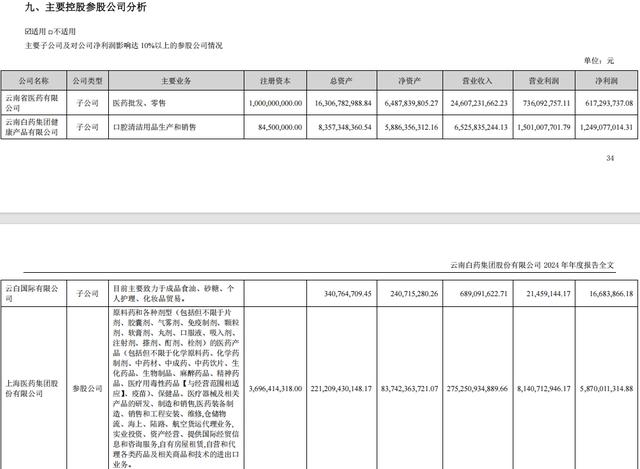Click the value 8,140,712,946.17
Image resolution: width=640 pixels, height=469 pixels.
(544, 389)
